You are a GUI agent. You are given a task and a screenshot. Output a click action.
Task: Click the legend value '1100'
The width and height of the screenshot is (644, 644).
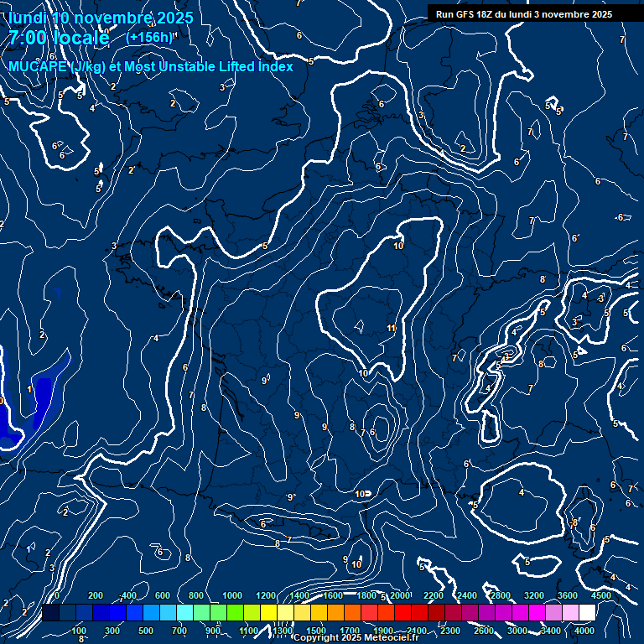249,631
